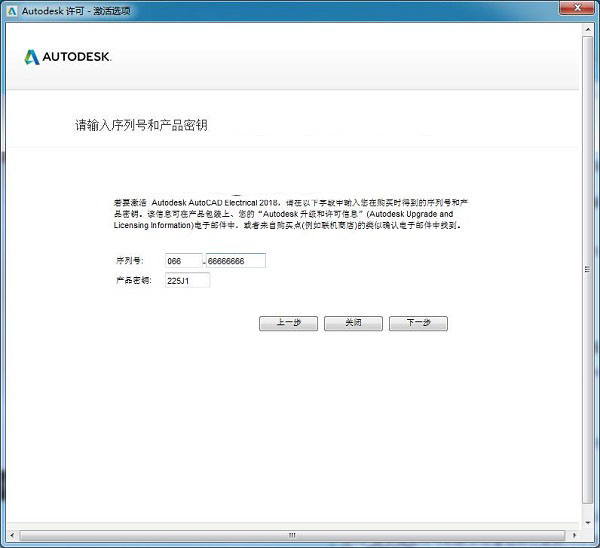Click the horizontal scrollbar thumb
The width and height of the screenshot is (600, 548).
pyautogui.click(x=290, y=534)
